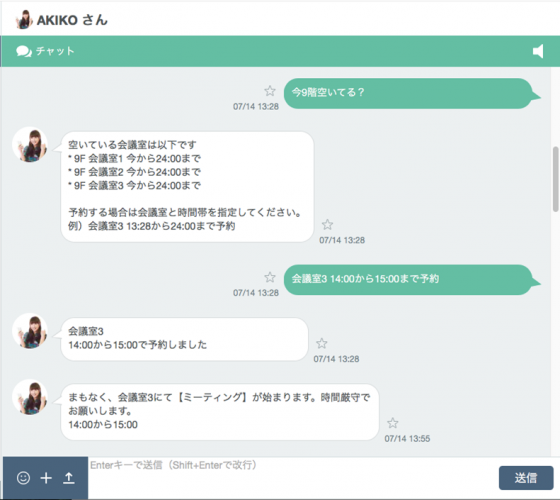The width and height of the screenshot is (560, 500).
Task: Star the message 今9階空いてる？
Action: (x=270, y=91)
